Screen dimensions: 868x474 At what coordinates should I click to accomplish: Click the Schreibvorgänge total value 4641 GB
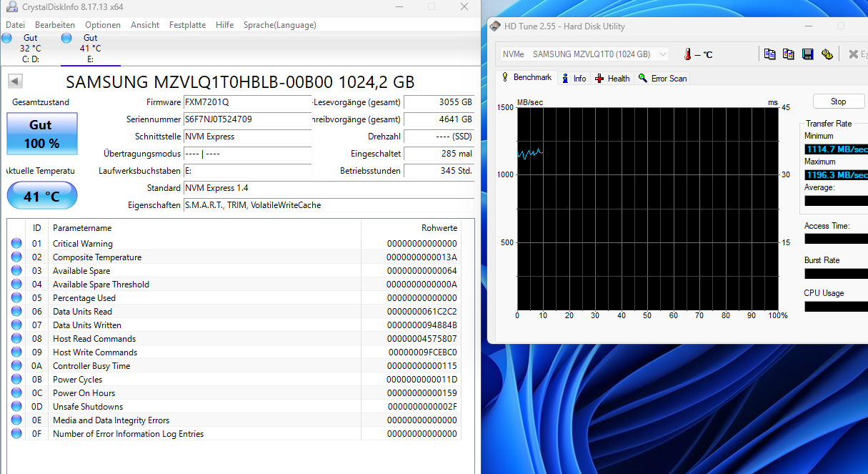click(x=439, y=119)
